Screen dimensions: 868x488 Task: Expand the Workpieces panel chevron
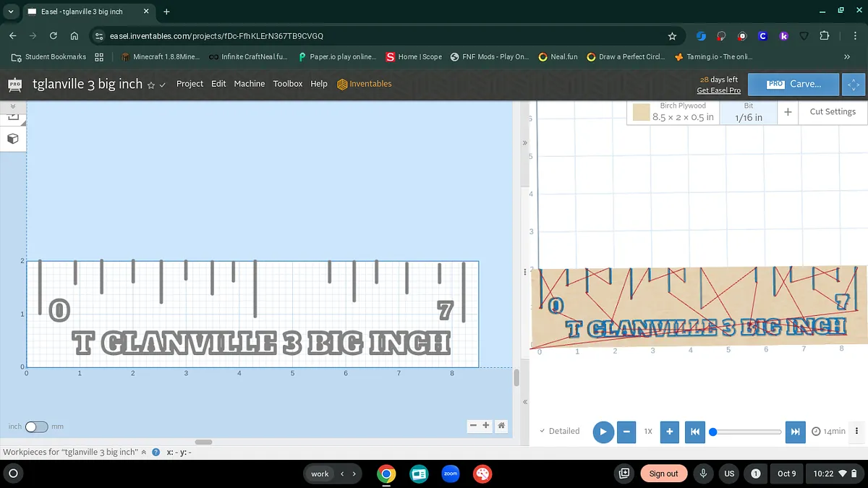pos(143,452)
